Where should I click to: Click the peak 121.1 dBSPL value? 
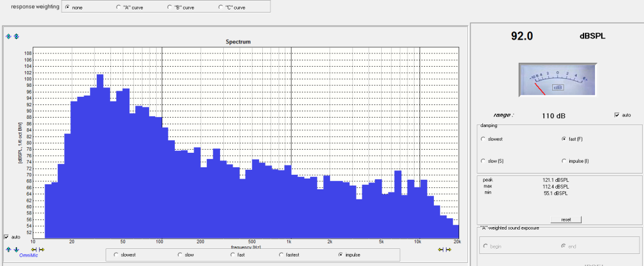[556, 180]
